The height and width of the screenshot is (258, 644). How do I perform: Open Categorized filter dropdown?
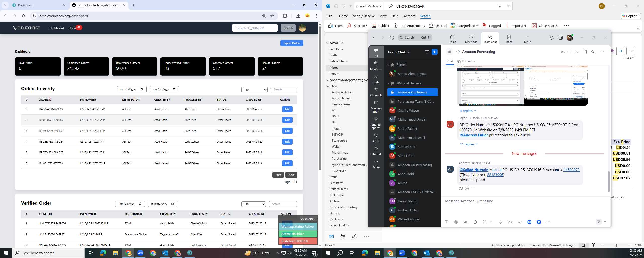pos(464,26)
